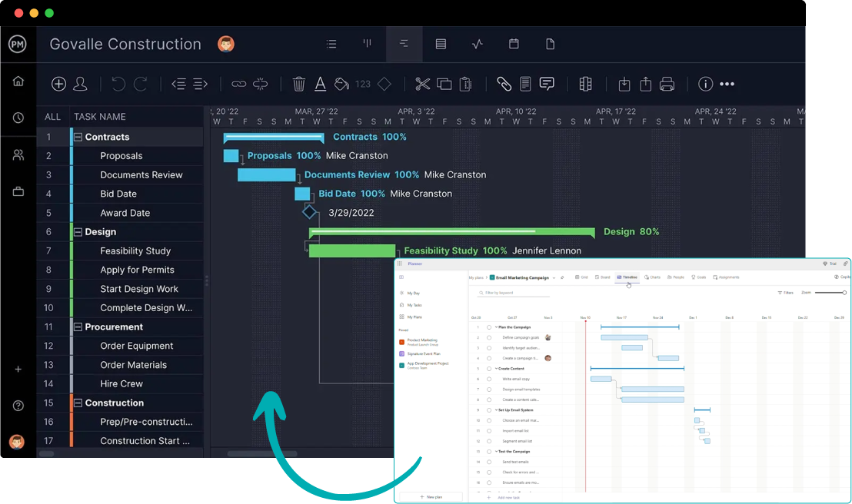852x504 pixels.
Task: Click the add task plus icon
Action: point(58,85)
